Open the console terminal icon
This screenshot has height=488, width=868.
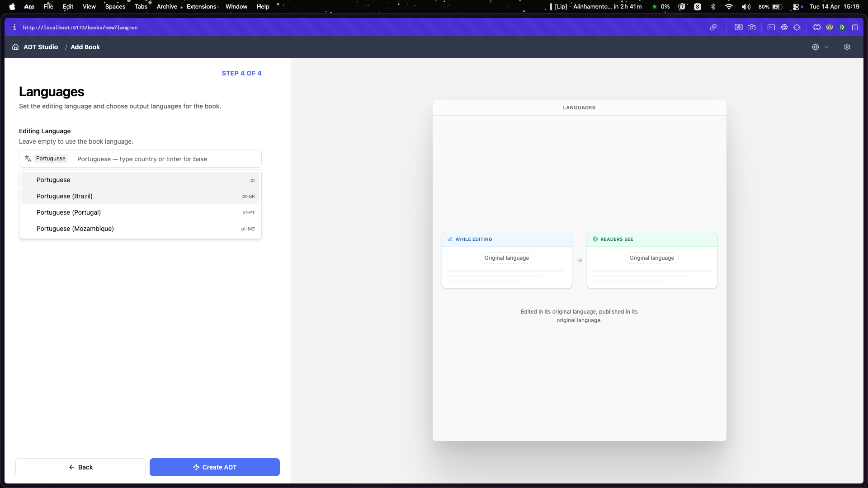point(771,28)
